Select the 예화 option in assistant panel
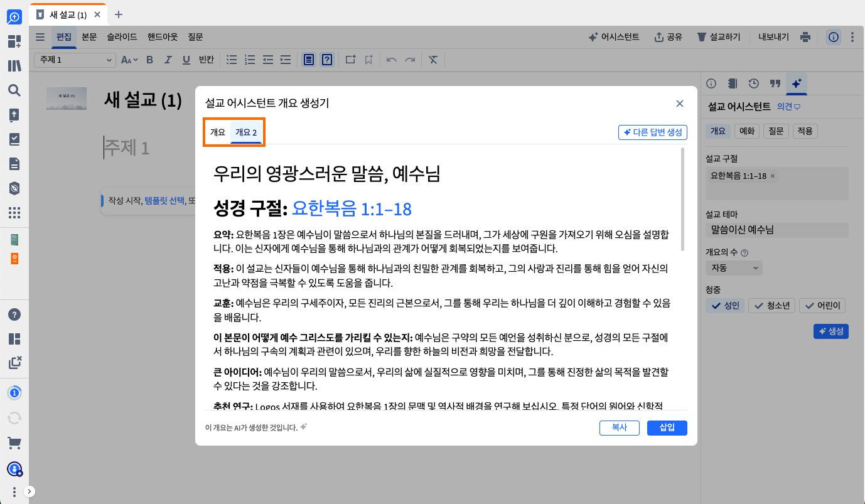 click(x=747, y=131)
